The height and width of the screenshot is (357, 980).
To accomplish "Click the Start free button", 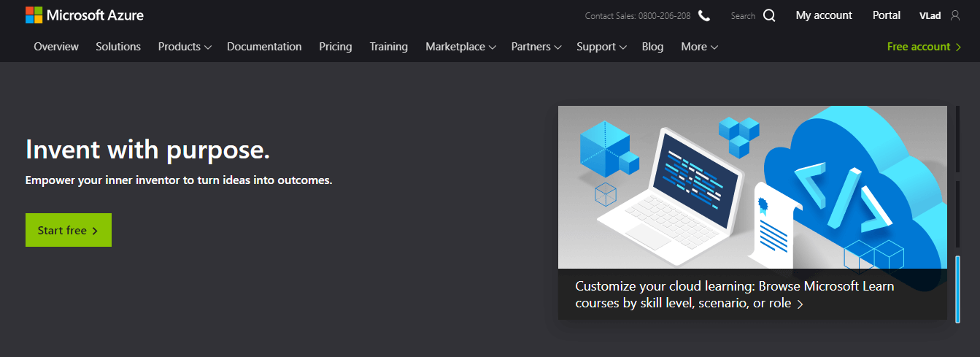I will pos(69,230).
